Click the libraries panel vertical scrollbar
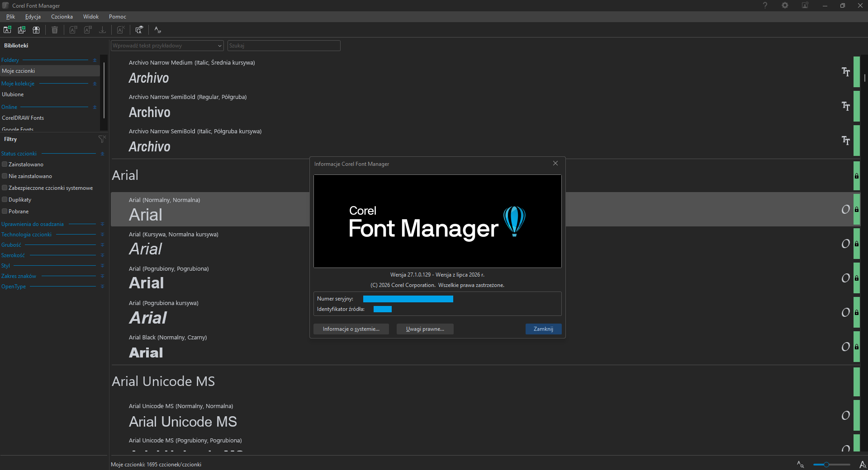This screenshot has height=470, width=868. tap(104, 90)
